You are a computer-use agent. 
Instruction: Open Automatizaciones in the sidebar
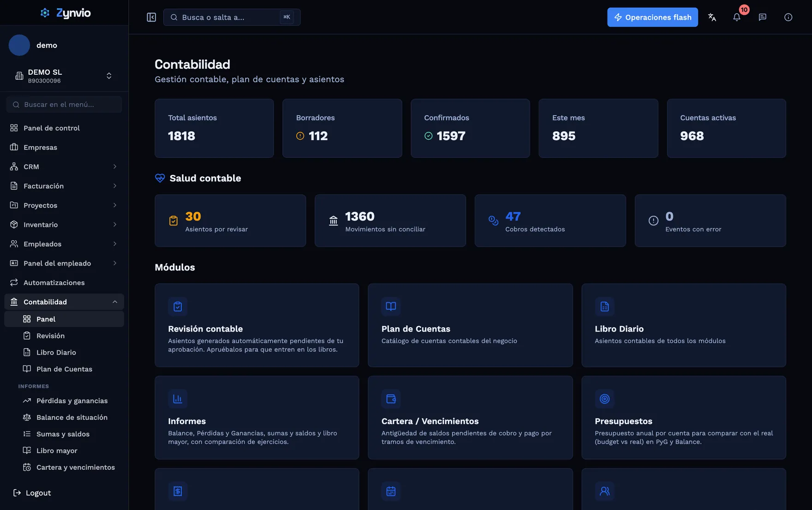point(64,283)
